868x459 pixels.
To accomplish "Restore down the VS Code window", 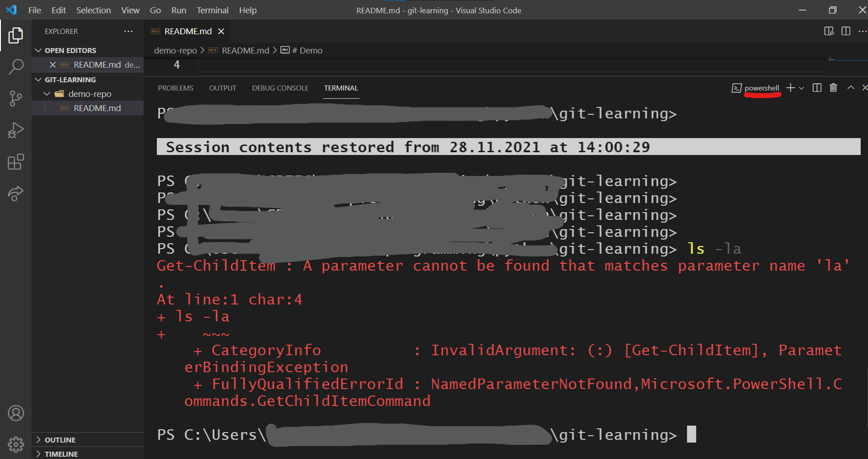I will tap(833, 10).
